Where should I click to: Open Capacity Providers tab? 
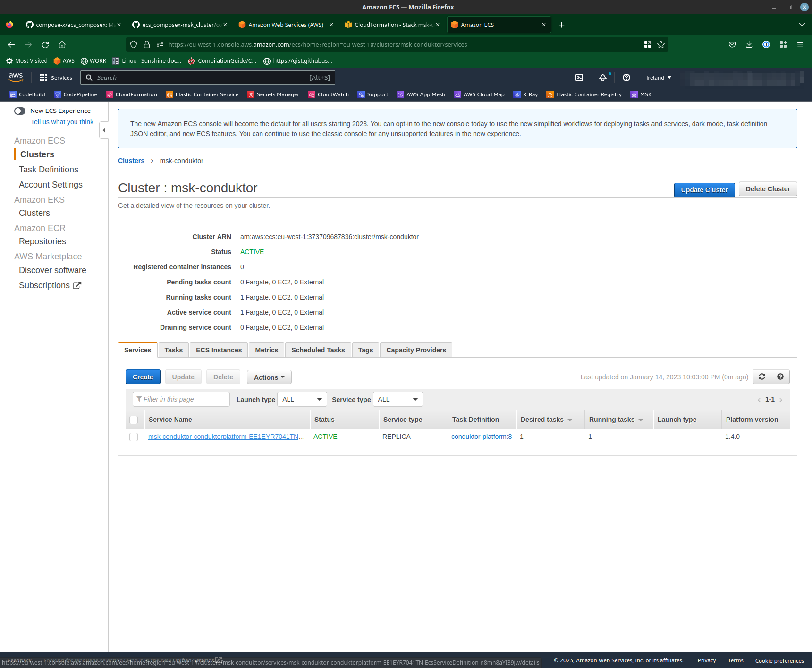[416, 350]
